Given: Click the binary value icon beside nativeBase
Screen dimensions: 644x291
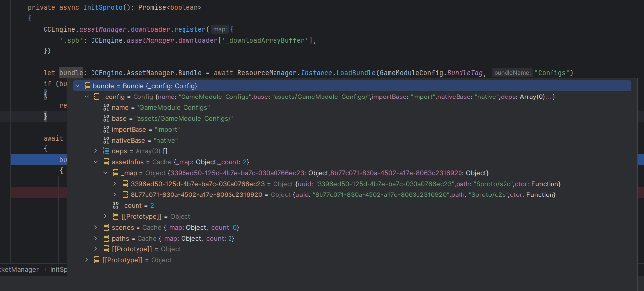Looking at the screenshot, I should (106, 141).
